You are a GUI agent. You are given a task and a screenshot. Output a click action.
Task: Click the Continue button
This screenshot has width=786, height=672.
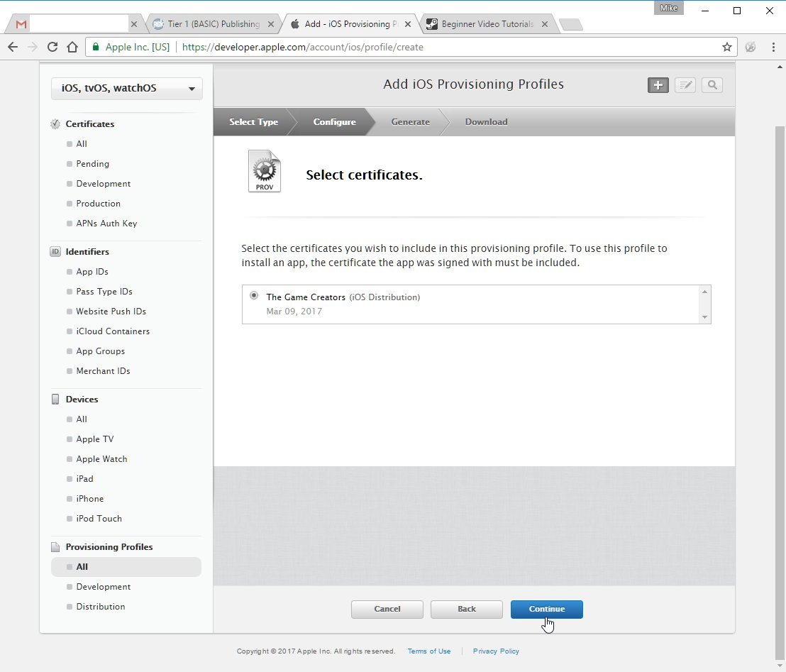(x=546, y=609)
